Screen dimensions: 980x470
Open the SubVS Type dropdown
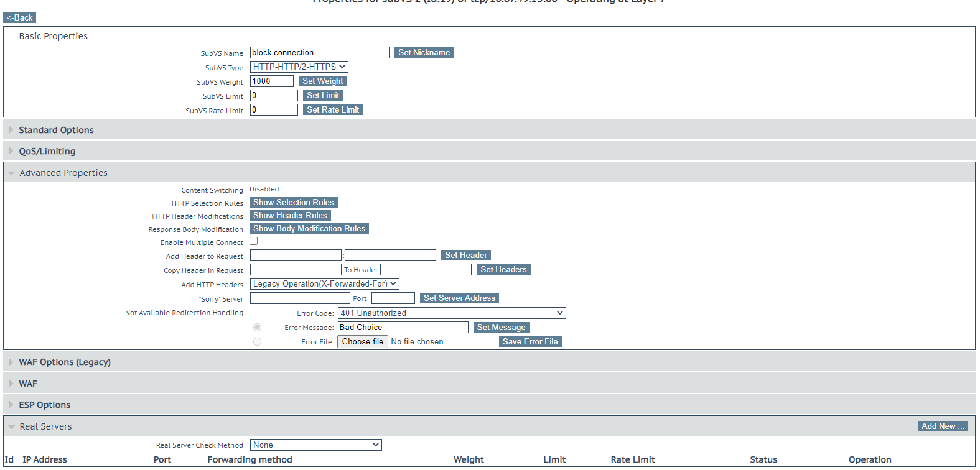(299, 67)
